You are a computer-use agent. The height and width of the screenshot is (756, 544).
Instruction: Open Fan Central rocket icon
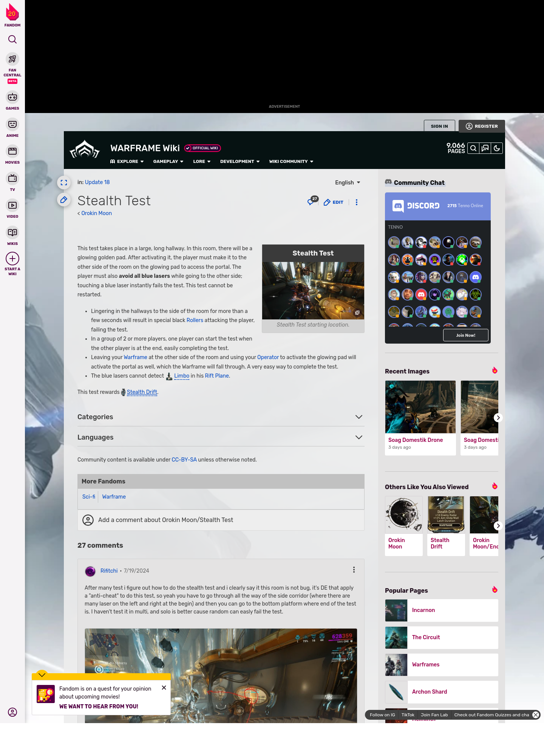(12, 59)
